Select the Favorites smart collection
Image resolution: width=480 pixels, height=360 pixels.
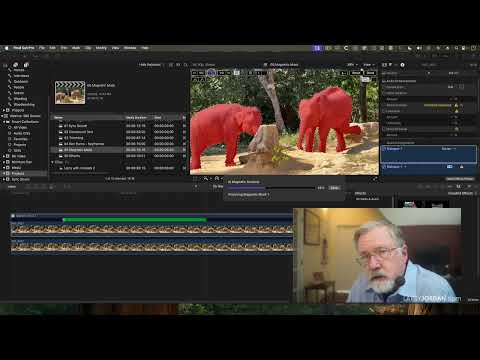20,139
